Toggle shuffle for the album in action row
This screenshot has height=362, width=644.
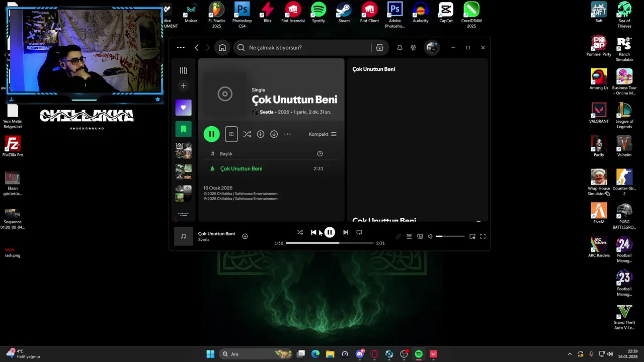[247, 134]
